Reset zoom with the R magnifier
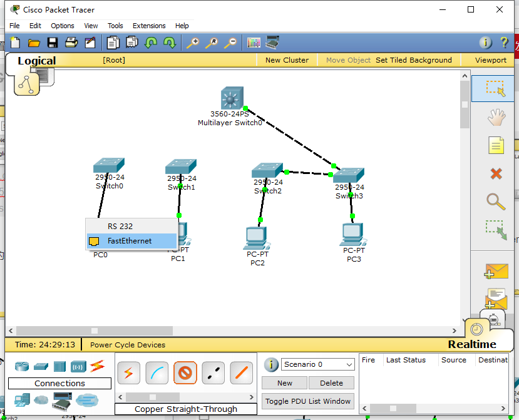519x420 pixels. click(212, 43)
